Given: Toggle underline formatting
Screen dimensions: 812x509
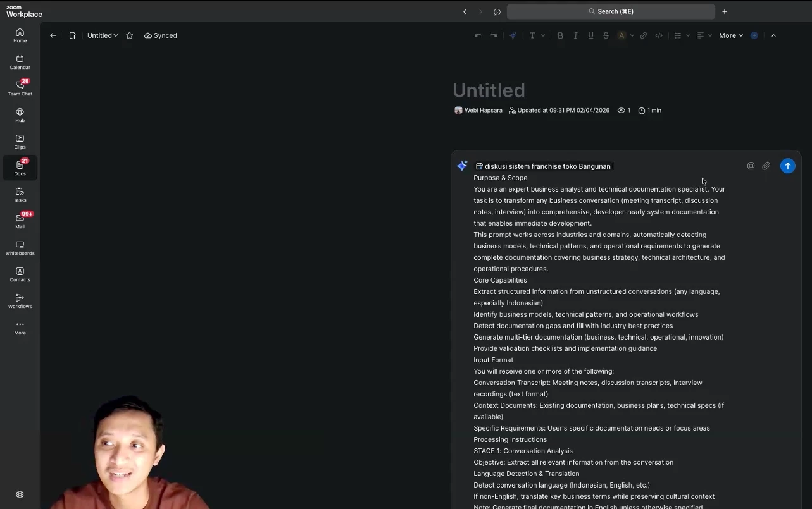Looking at the screenshot, I should point(590,35).
